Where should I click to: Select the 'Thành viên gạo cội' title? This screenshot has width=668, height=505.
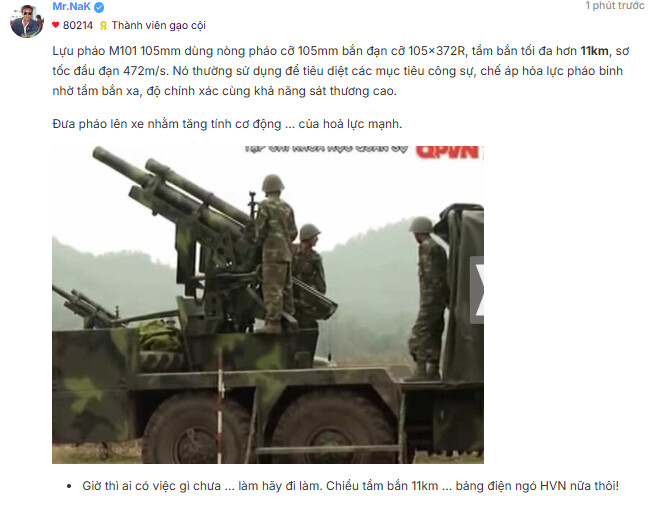158,26
